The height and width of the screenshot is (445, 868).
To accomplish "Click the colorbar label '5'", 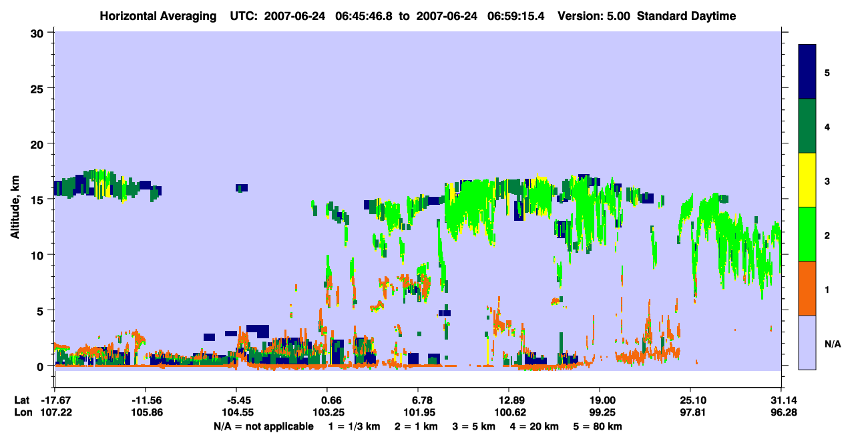I will pos(827,72).
